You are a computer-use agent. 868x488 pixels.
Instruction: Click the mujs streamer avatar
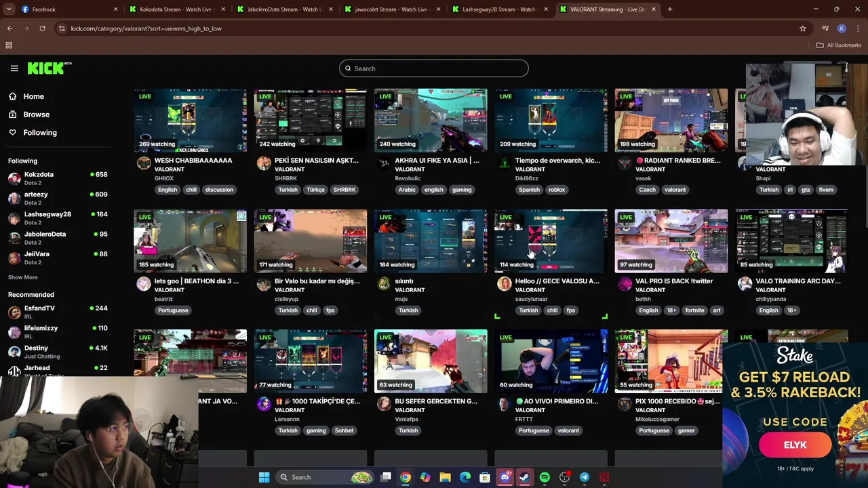(384, 284)
